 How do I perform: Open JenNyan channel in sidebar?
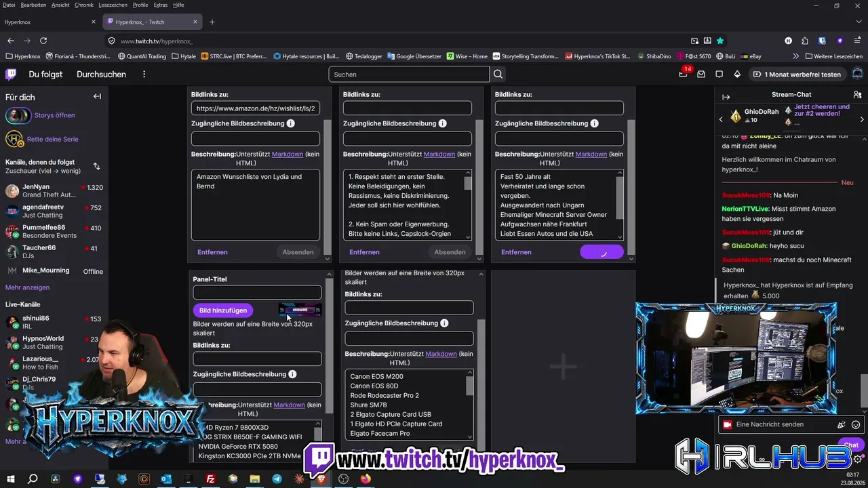54,190
